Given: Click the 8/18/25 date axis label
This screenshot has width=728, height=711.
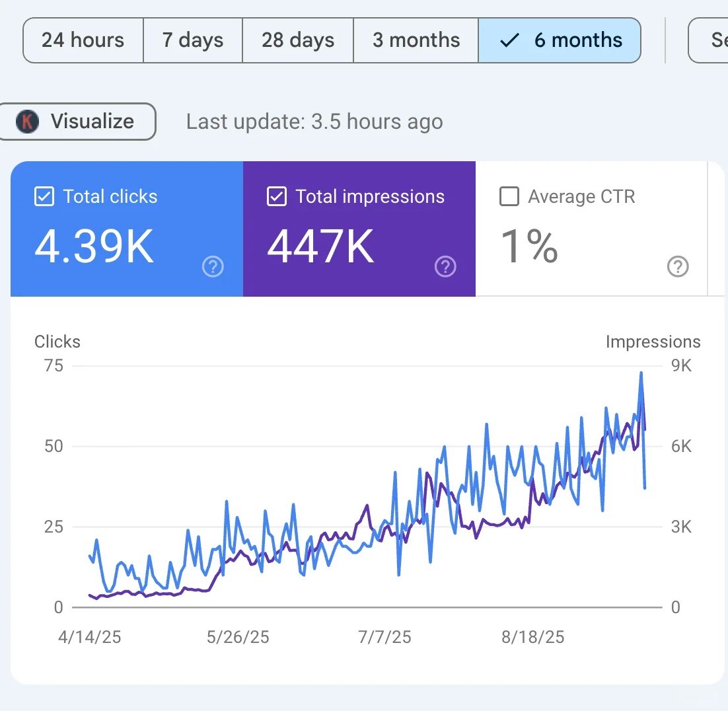Looking at the screenshot, I should (x=532, y=637).
